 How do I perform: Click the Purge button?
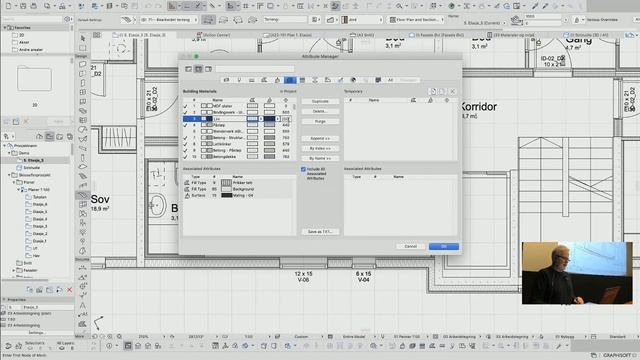click(x=320, y=121)
